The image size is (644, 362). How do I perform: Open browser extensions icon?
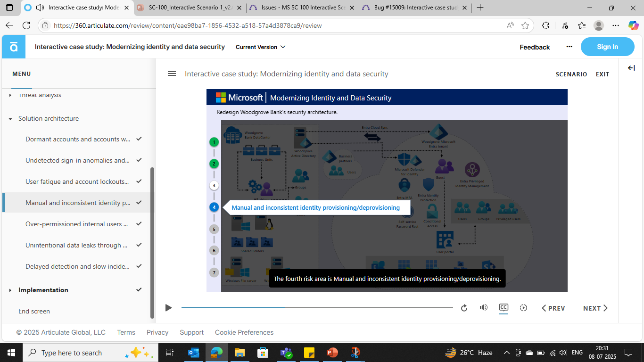[545, 25]
